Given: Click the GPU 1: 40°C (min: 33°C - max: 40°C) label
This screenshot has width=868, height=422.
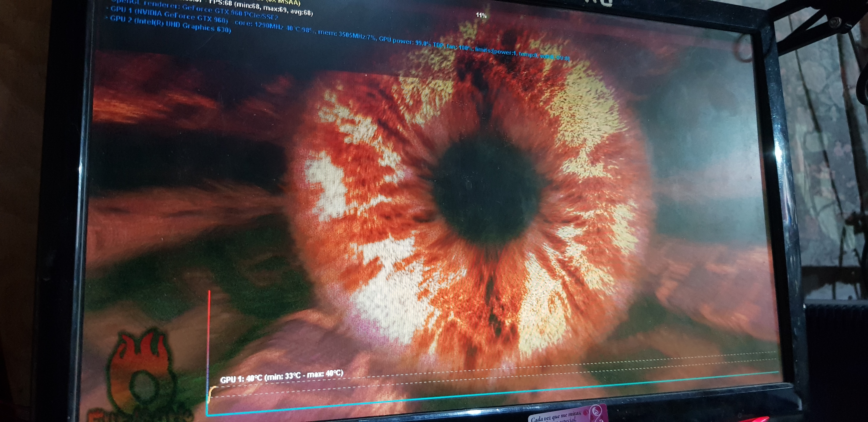Looking at the screenshot, I should pos(282,376).
